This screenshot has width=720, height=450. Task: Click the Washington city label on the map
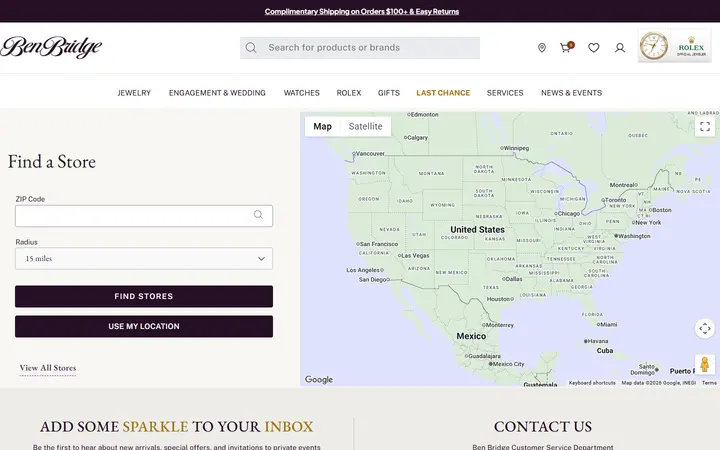(634, 236)
